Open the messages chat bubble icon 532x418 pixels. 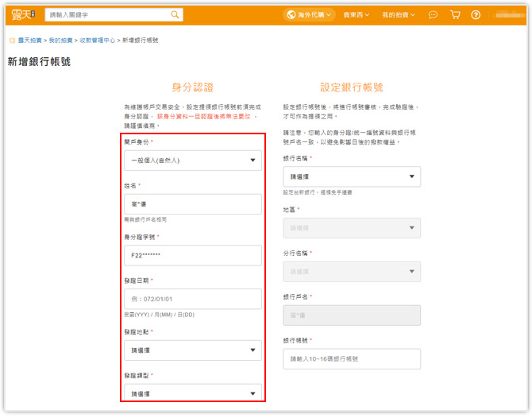click(433, 15)
